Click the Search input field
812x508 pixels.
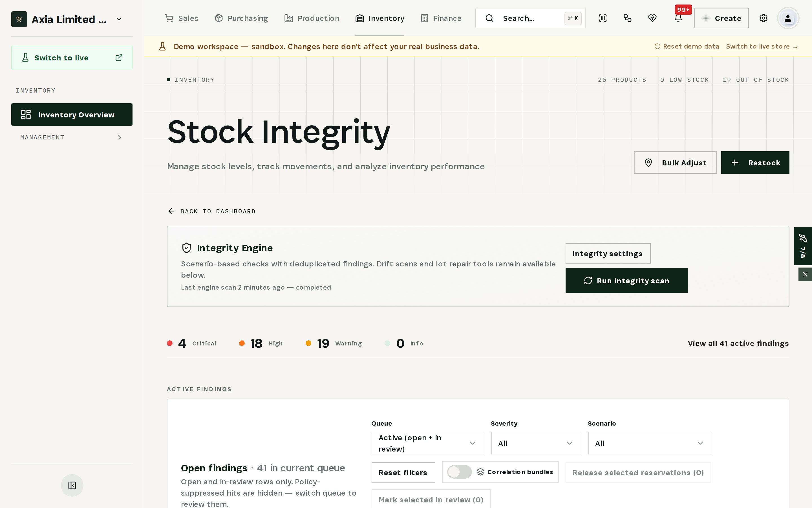pyautogui.click(x=530, y=18)
